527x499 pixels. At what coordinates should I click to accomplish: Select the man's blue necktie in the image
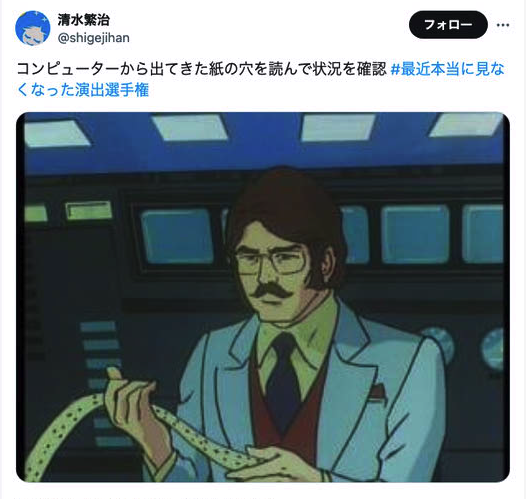(x=284, y=381)
